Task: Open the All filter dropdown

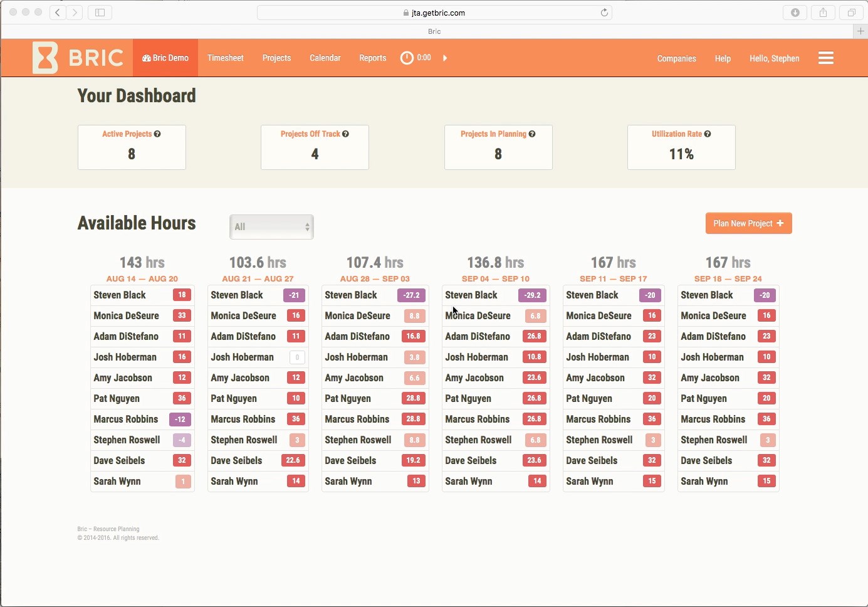Action: point(271,226)
